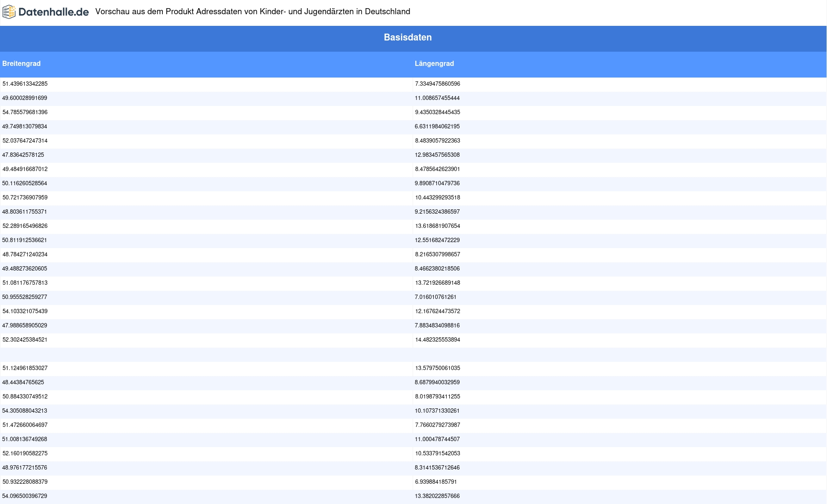Select cell 9.4350328445435

(x=437, y=112)
